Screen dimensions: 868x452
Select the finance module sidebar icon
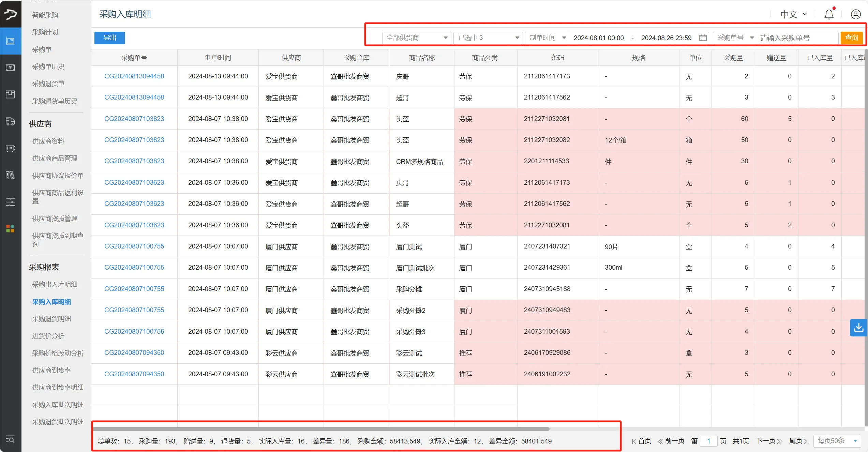point(11,67)
